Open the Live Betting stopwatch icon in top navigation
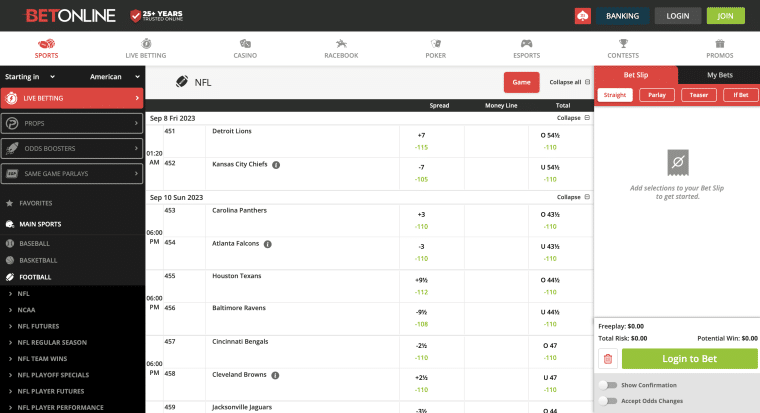This screenshot has height=413, width=760. point(146,44)
